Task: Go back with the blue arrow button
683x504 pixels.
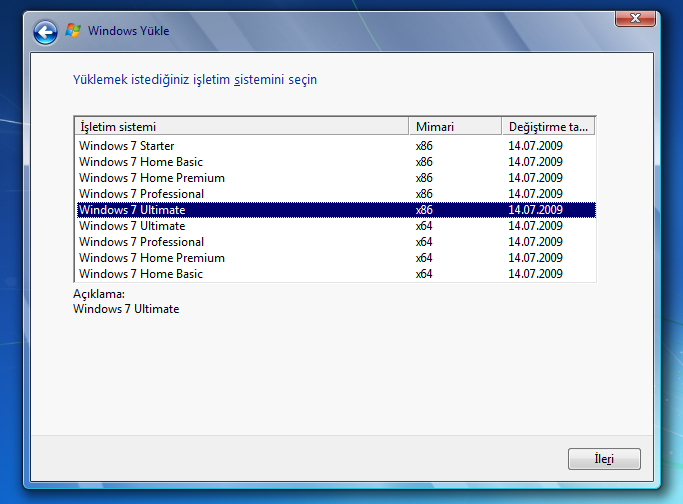Action: pyautogui.click(x=45, y=32)
